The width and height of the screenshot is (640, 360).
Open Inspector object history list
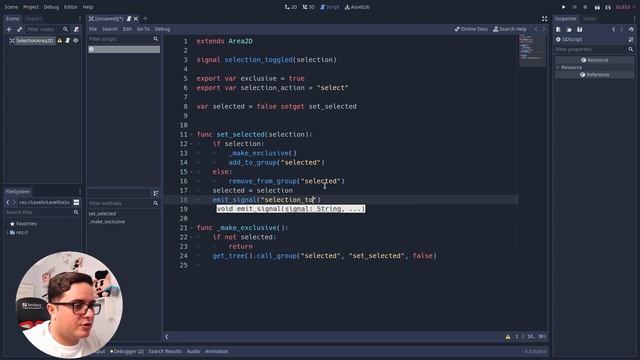click(631, 29)
